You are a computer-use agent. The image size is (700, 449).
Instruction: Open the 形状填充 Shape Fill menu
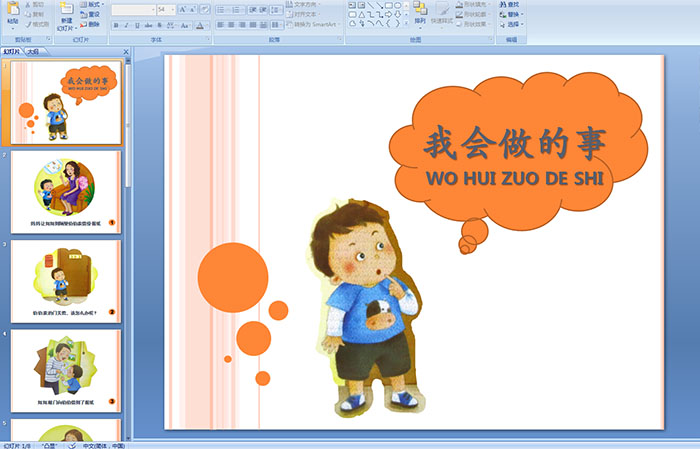pyautogui.click(x=474, y=4)
